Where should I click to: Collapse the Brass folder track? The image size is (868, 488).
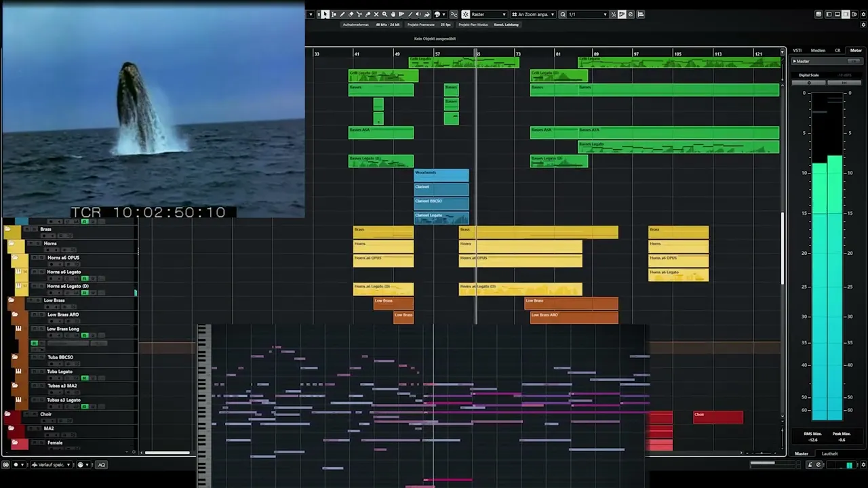7,229
